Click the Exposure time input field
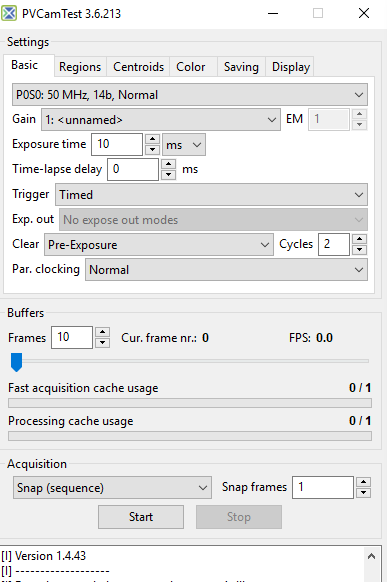Viewport: 387px width, 582px height. point(117,144)
